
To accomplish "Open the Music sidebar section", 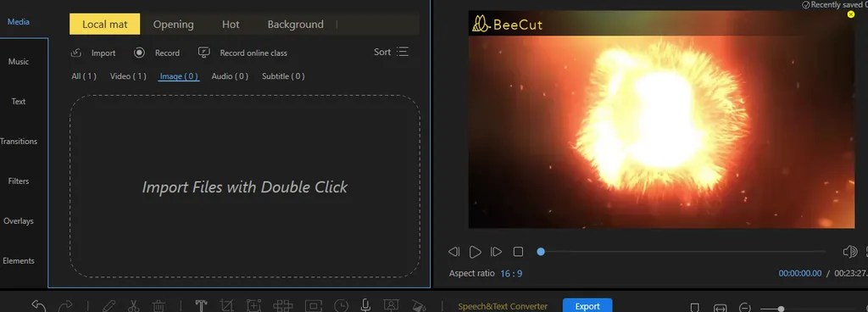I will point(19,61).
